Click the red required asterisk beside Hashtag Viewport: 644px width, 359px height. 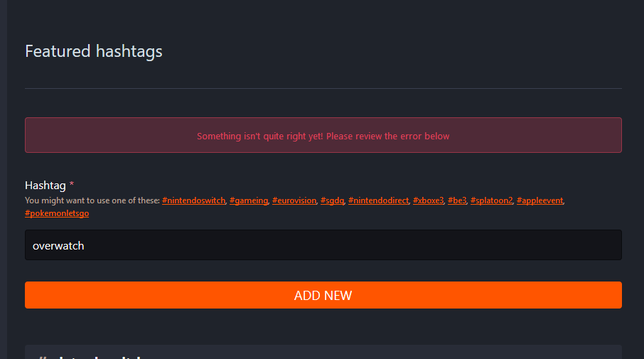(72, 186)
